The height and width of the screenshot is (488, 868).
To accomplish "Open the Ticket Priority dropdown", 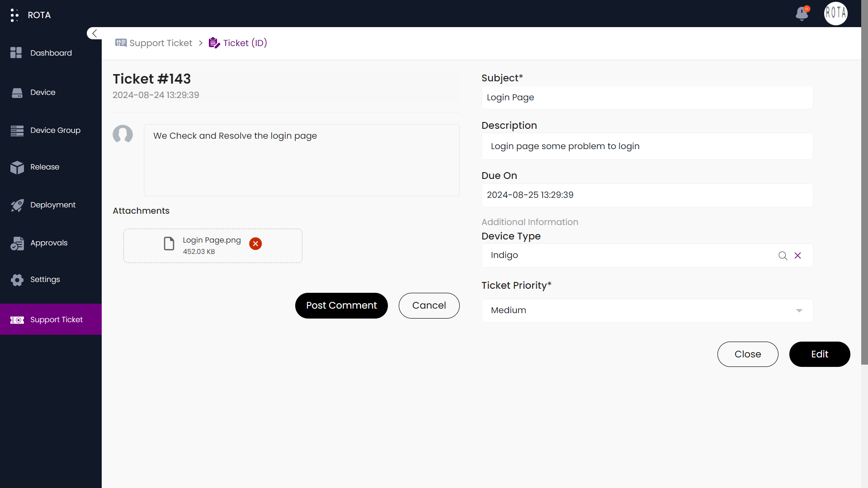I will [x=647, y=310].
